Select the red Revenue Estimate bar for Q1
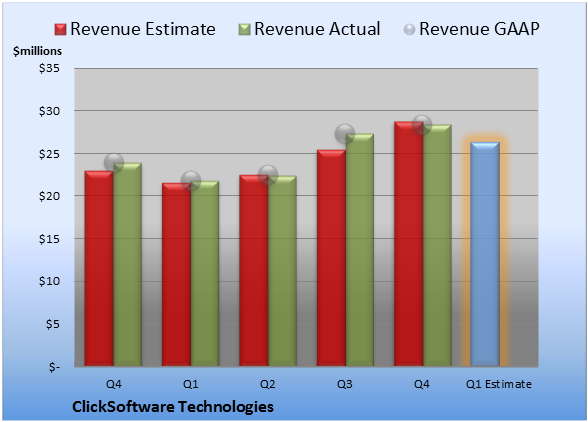This screenshot has height=422, width=588. coord(177,275)
